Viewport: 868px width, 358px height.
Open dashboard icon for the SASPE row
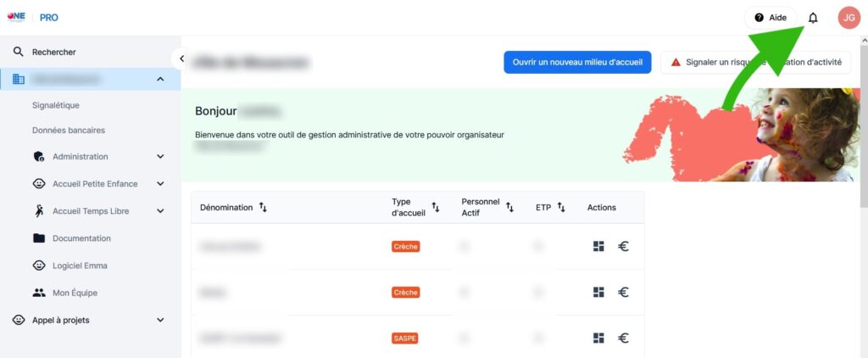tap(598, 338)
